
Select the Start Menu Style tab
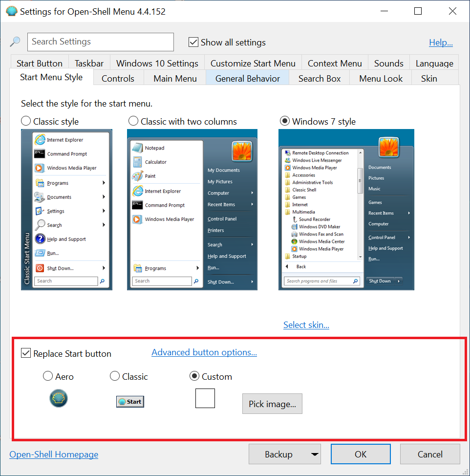tap(51, 77)
